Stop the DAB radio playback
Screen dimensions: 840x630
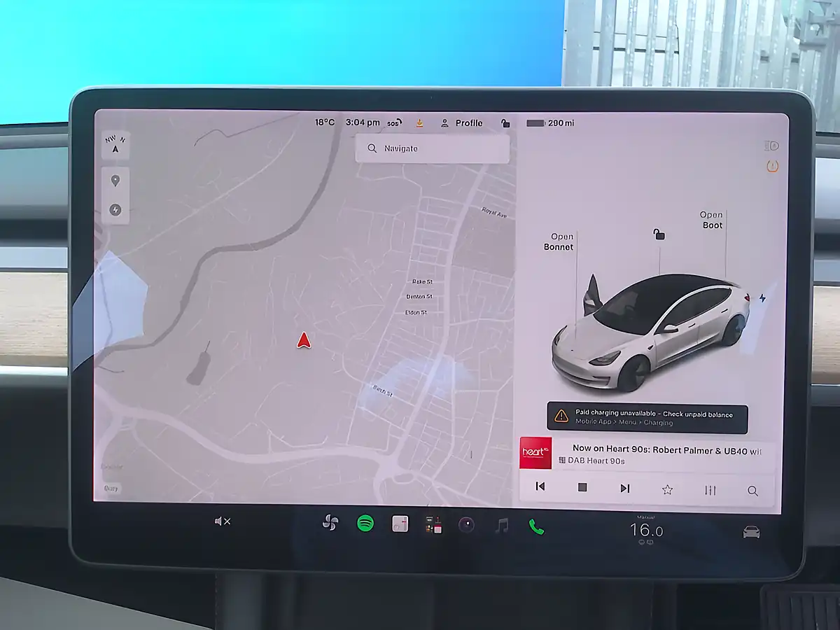[x=582, y=487]
